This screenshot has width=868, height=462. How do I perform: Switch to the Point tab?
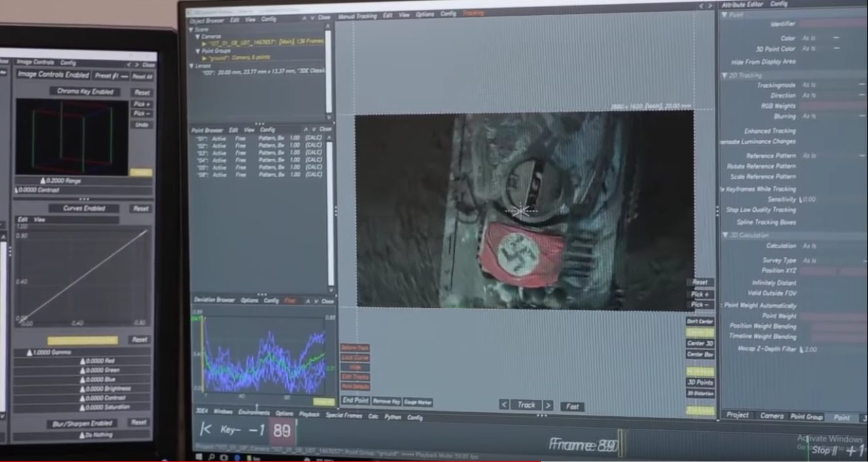point(842,418)
